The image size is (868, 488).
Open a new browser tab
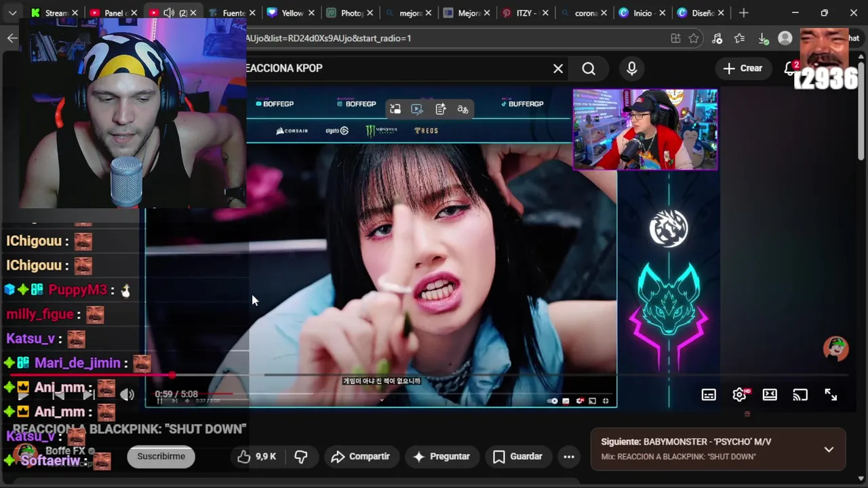744,13
